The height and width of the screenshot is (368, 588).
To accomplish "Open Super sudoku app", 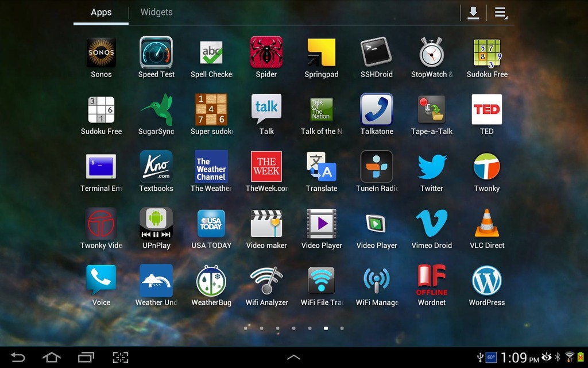I will click(211, 115).
